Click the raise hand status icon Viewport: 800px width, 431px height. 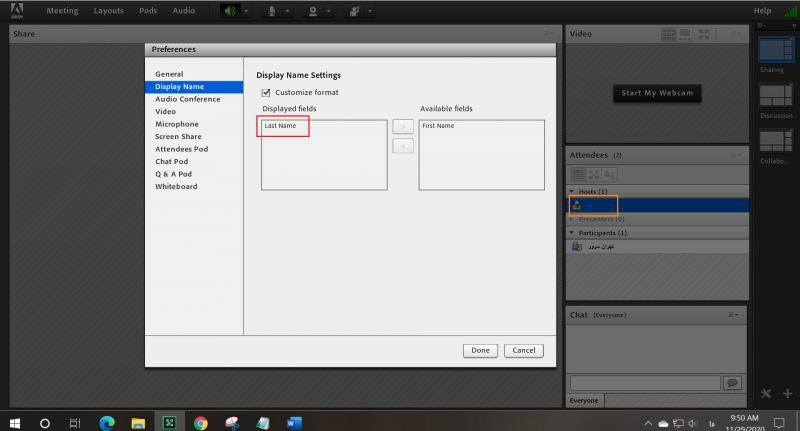352,11
